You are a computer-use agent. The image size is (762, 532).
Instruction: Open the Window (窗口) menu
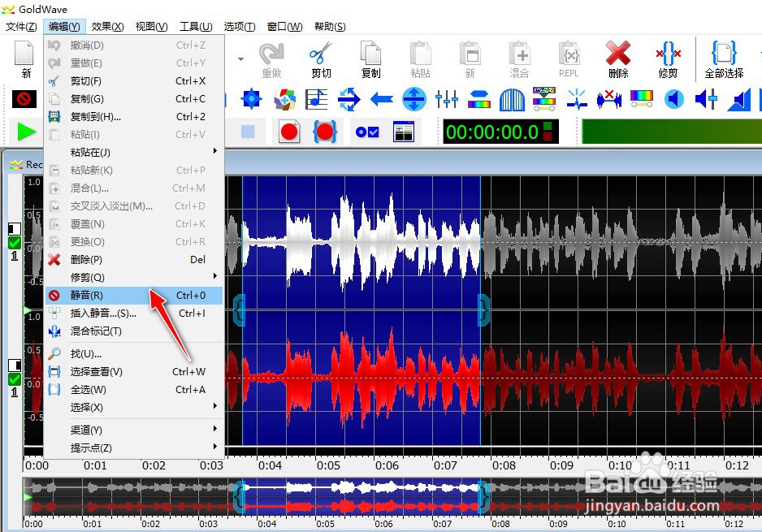285,26
